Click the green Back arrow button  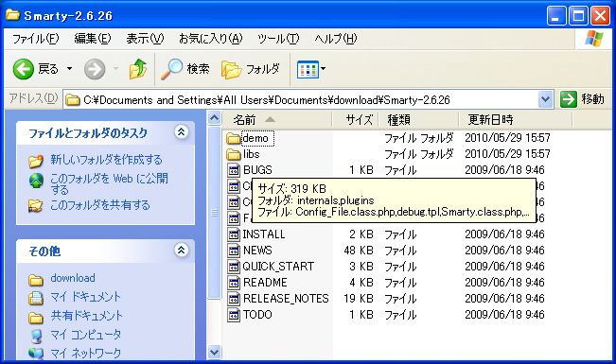point(23,69)
